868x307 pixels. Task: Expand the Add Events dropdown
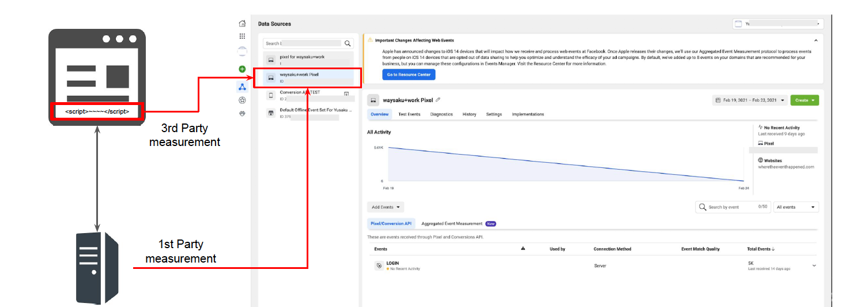(x=386, y=207)
